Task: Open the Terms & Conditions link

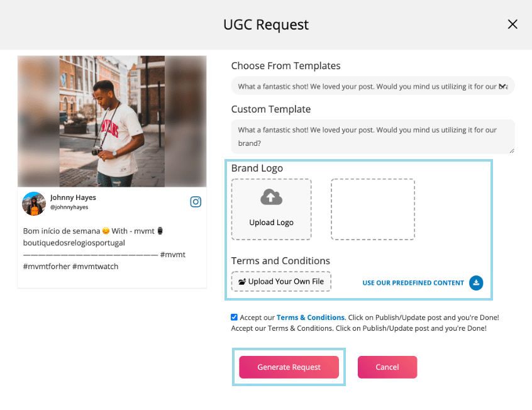Action: [x=310, y=317]
